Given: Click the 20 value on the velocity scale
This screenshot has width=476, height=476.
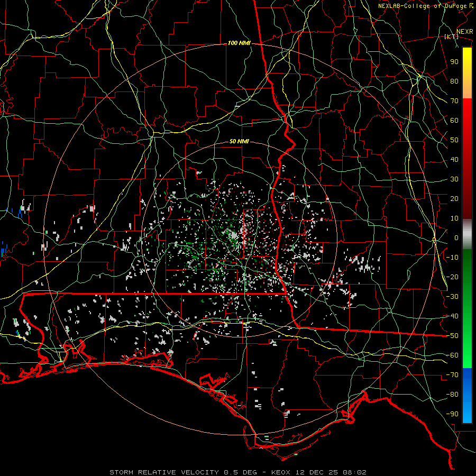Looking at the screenshot, I should pyautogui.click(x=454, y=199).
